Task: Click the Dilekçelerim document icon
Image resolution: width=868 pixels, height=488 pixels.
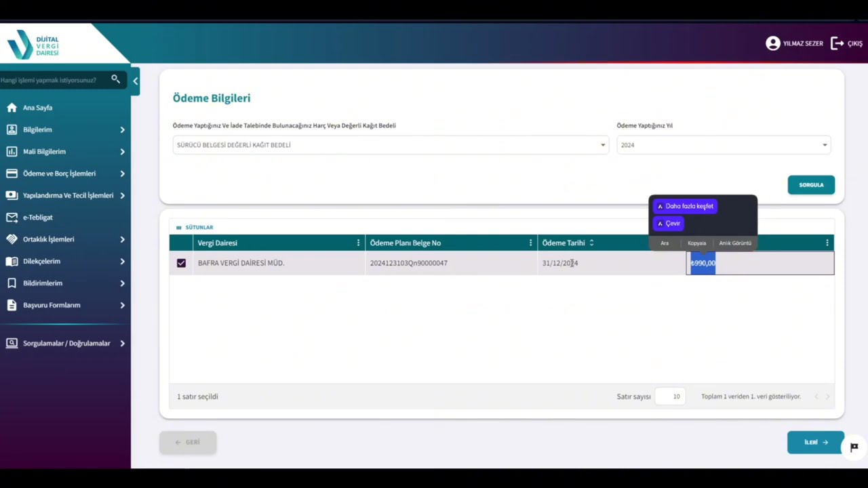Action: point(12,261)
